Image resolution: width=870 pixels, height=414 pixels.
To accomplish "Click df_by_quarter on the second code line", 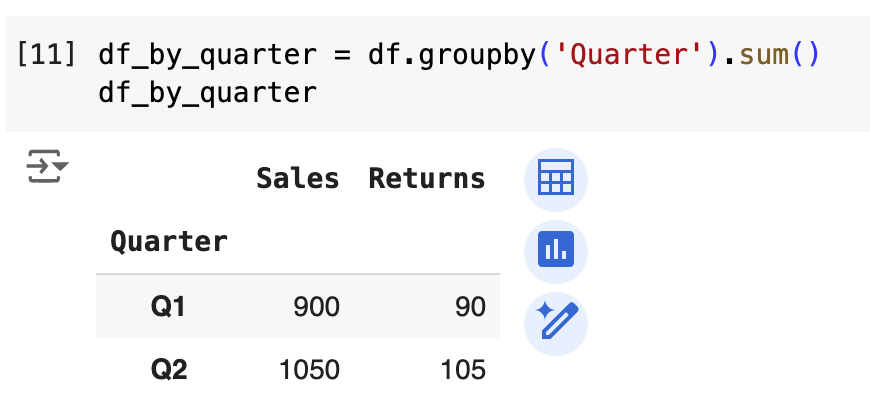I will tap(207, 94).
